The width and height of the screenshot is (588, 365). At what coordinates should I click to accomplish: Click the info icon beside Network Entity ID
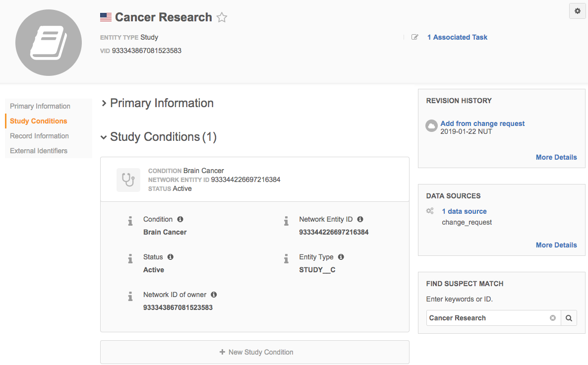tap(360, 219)
